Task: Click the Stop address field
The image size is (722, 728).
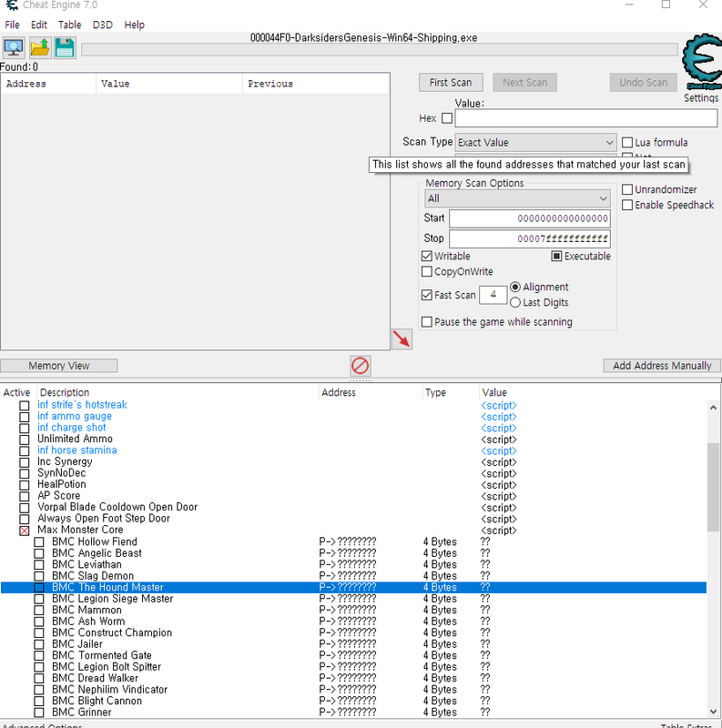Action: point(530,239)
